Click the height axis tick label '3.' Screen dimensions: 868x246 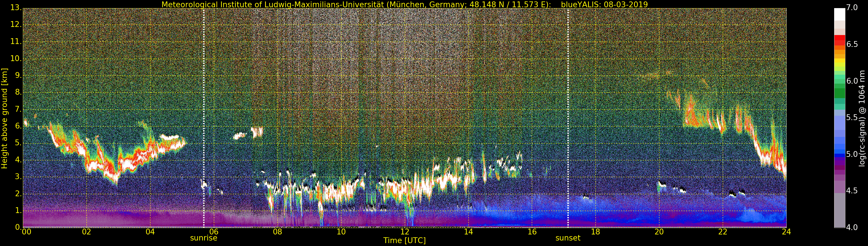click(18, 177)
